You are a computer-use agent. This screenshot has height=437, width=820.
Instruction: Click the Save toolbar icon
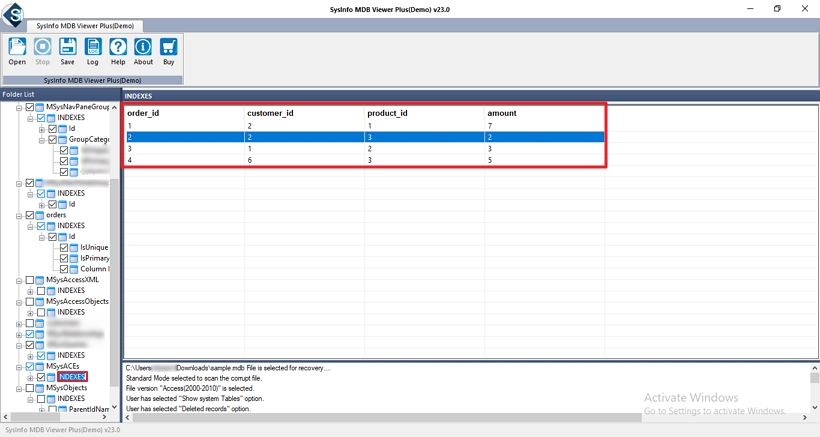[67, 48]
